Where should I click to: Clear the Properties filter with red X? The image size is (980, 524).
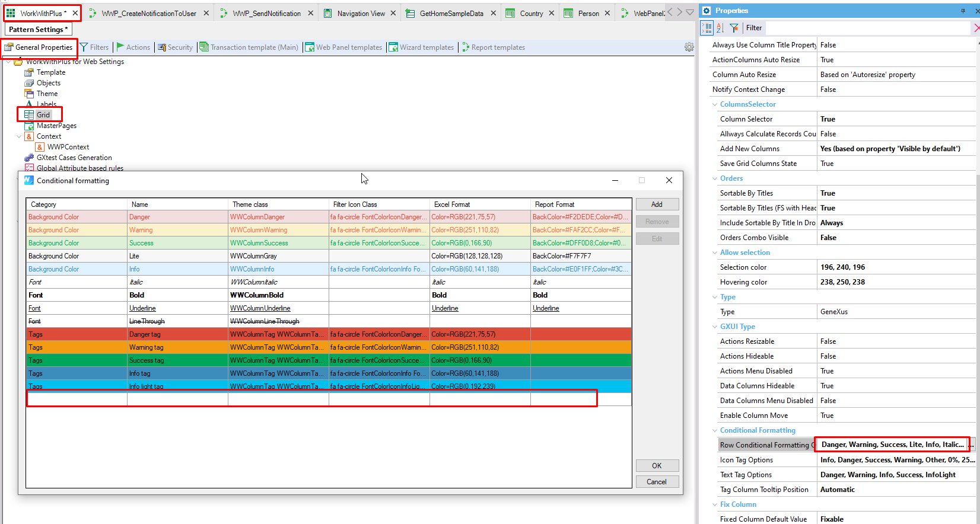[976, 28]
